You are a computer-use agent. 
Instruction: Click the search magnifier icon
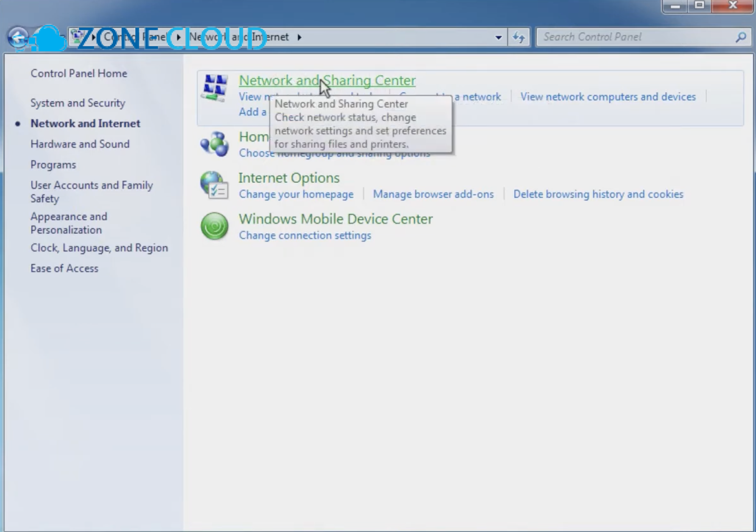(x=741, y=37)
